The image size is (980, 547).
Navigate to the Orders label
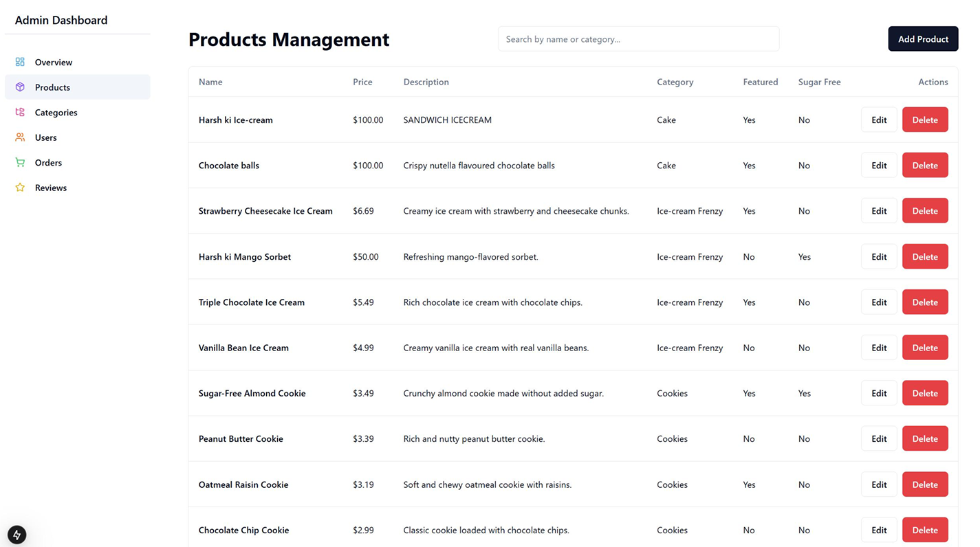click(x=48, y=162)
